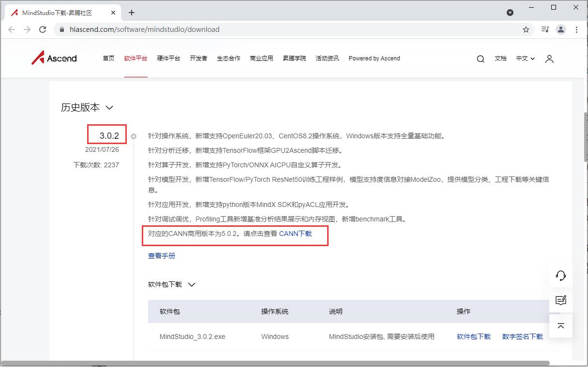Click the 操作系统 column header
Viewport: 588px width, 367px height.
275,311
